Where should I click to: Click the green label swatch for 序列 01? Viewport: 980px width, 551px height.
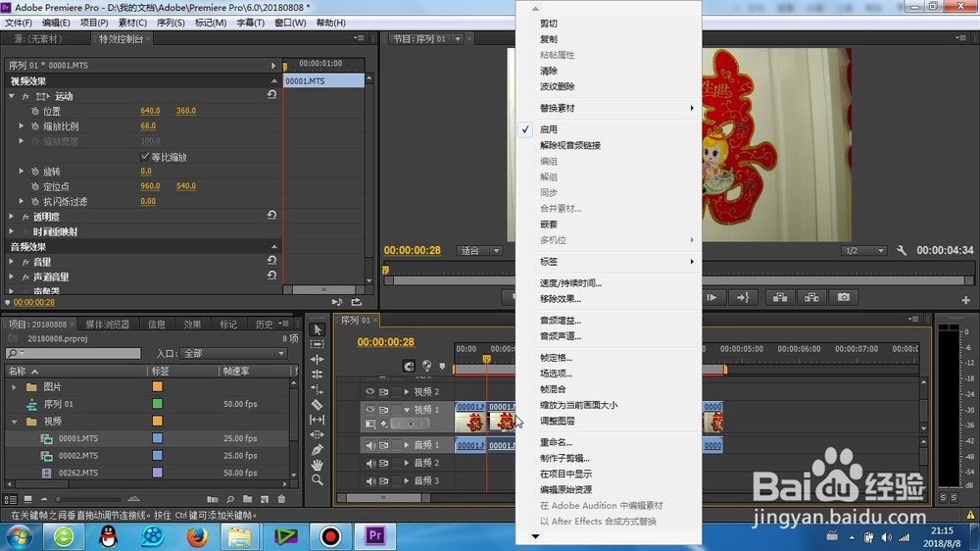[x=158, y=404]
